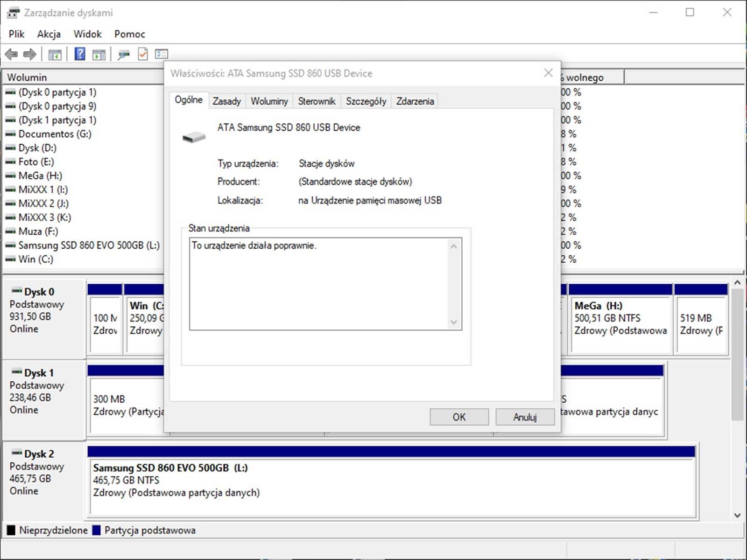Image resolution: width=747 pixels, height=560 pixels.
Task: Switch to the Zdarzenia tab
Action: pos(415,101)
